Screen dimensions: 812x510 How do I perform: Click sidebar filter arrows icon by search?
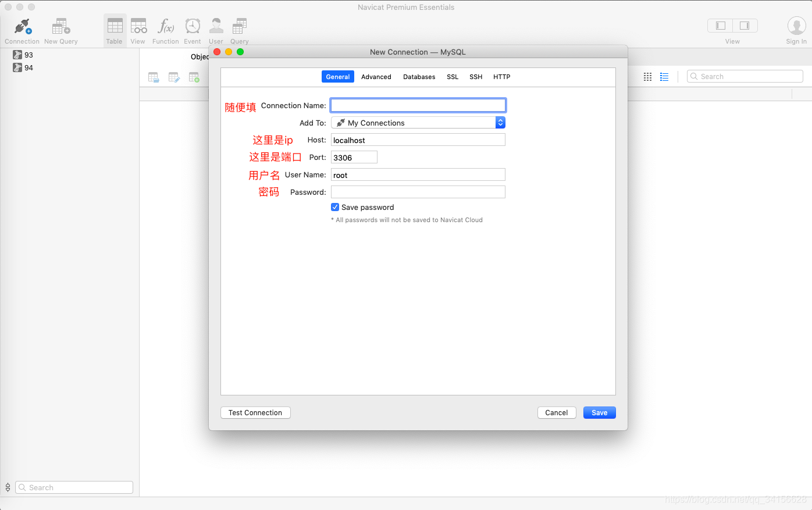click(x=8, y=487)
